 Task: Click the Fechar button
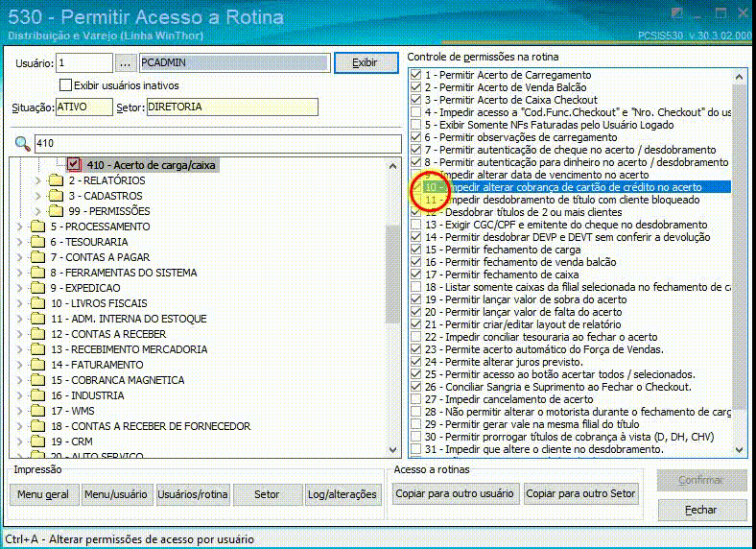(701, 510)
